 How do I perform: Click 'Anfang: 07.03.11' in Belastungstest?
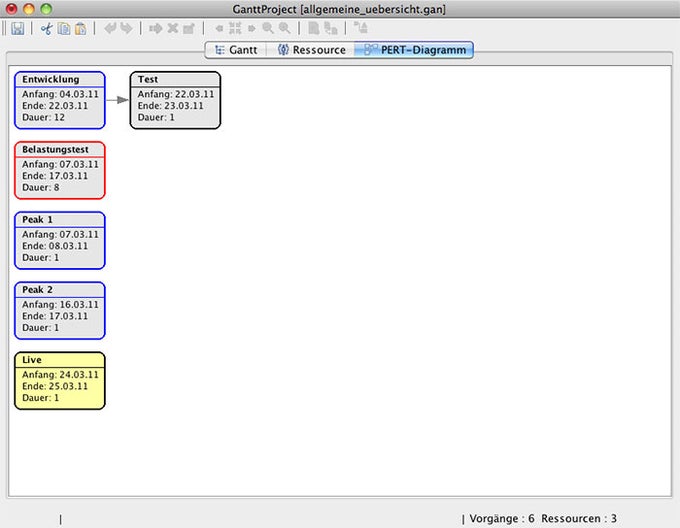tap(60, 164)
